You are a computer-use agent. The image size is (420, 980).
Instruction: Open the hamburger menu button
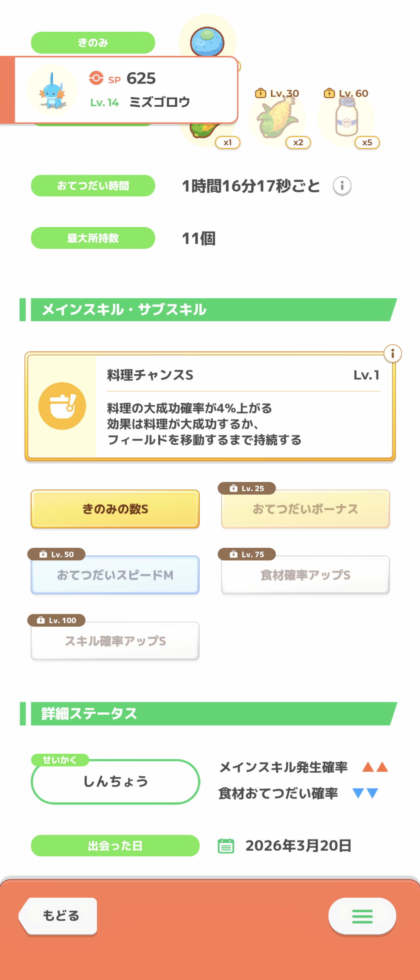pyautogui.click(x=362, y=916)
